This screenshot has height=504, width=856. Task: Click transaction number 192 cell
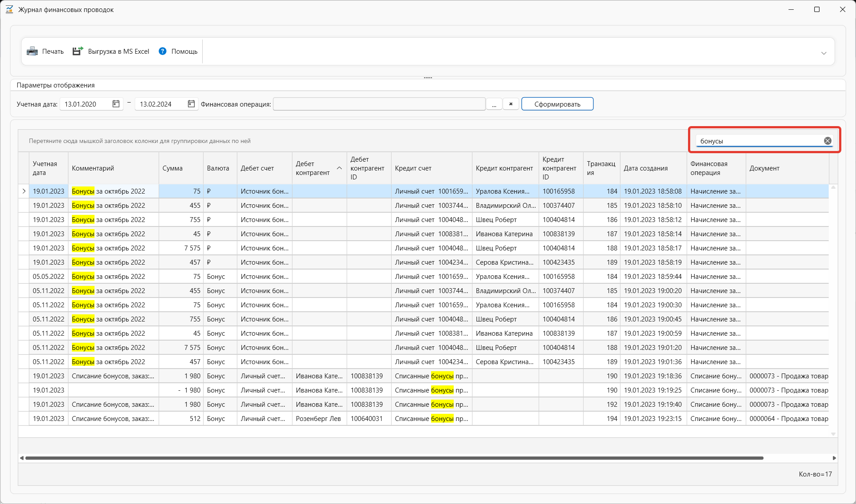point(601,405)
